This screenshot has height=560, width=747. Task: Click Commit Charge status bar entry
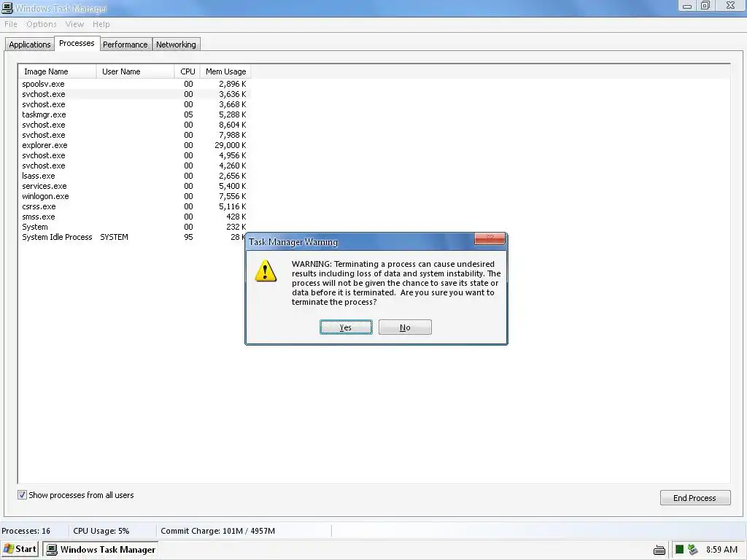217,531
